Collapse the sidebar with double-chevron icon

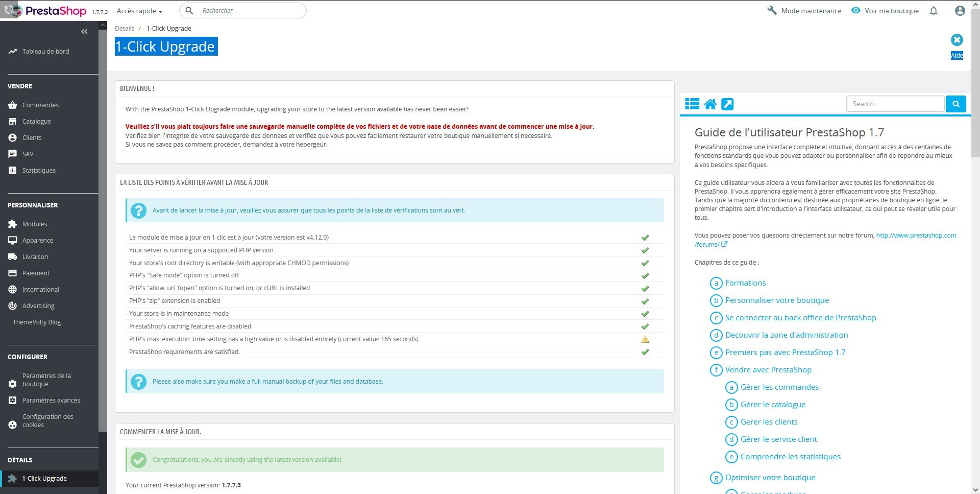84,32
